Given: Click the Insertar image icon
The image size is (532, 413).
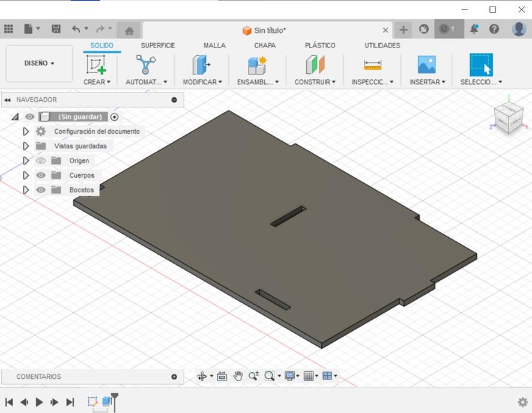Looking at the screenshot, I should tap(426, 64).
